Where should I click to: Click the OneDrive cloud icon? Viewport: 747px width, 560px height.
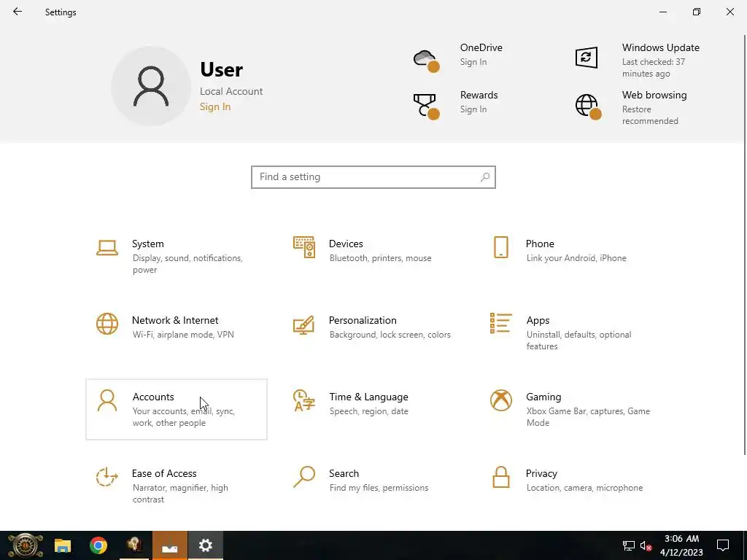coord(426,61)
